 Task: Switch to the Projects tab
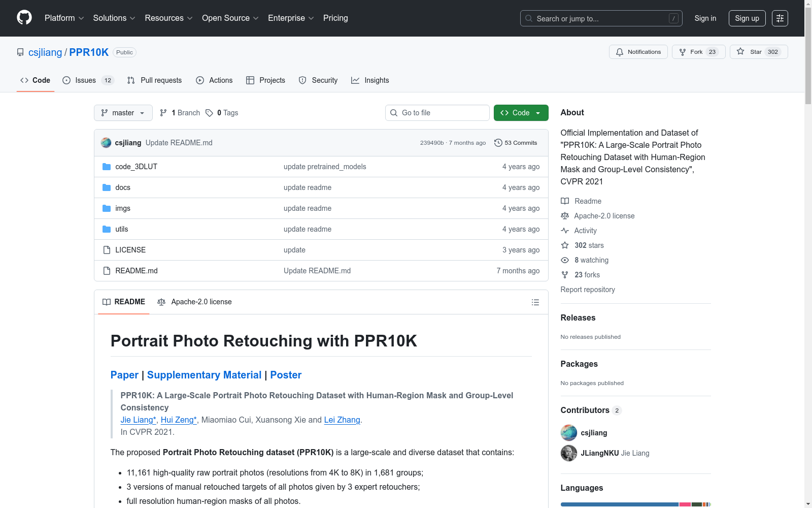point(265,80)
